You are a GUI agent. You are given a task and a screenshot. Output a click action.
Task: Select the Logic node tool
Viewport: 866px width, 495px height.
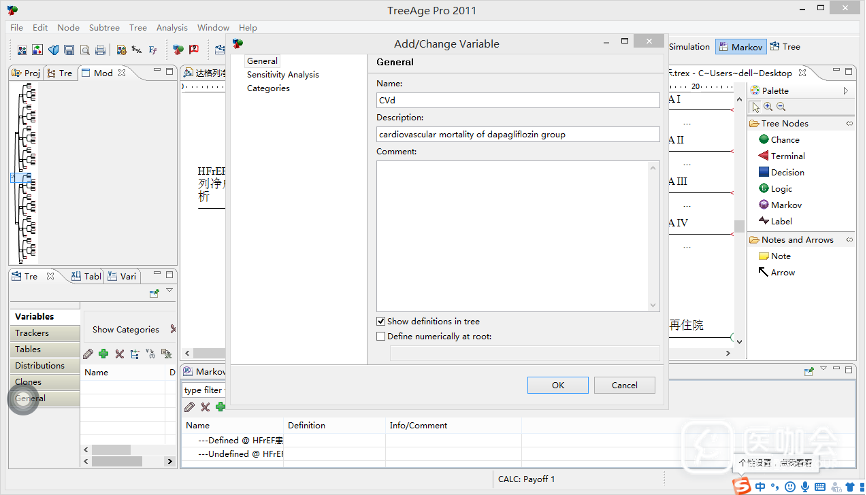click(x=781, y=189)
